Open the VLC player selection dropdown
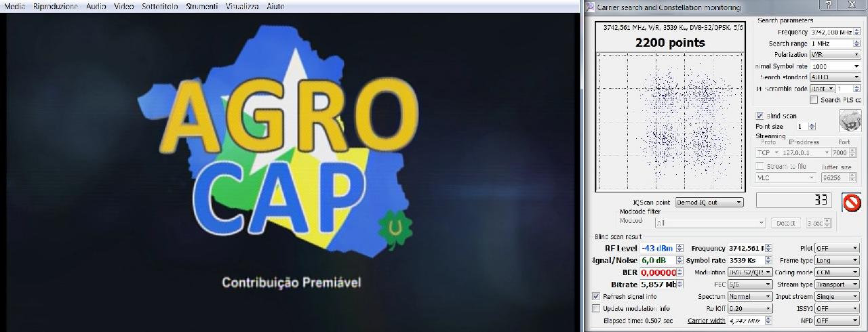This screenshot has width=868, height=332. point(787,178)
